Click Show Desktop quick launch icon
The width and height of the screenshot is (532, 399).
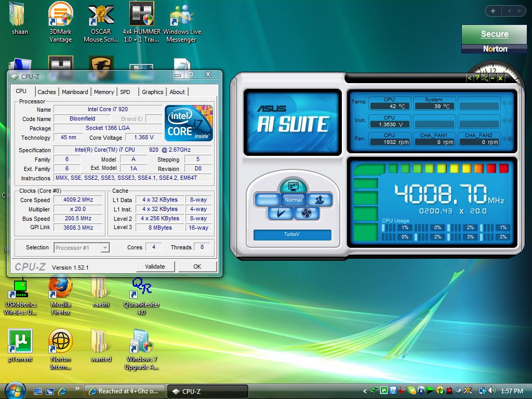click(x=37, y=391)
